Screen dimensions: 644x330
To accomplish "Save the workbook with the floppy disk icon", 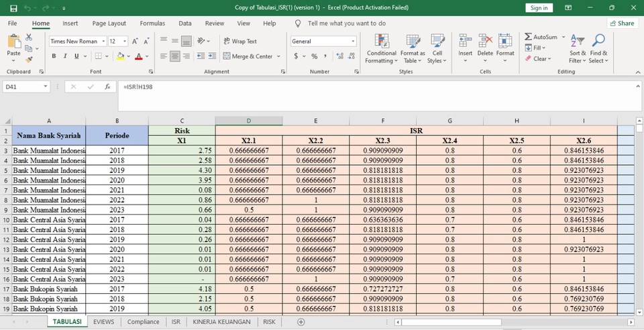I will pos(13,8).
